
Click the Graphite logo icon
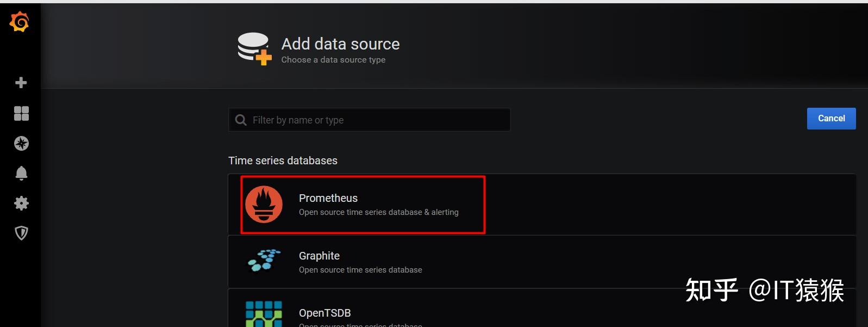click(x=264, y=260)
